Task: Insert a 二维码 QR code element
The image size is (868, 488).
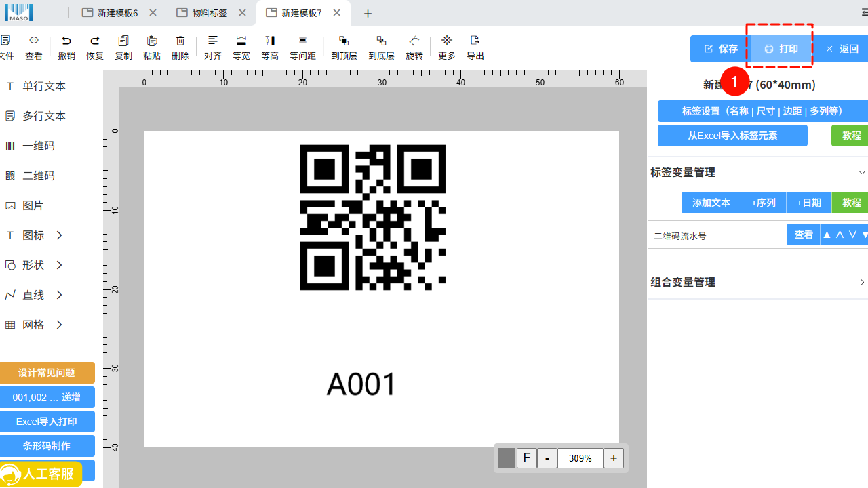Action: pyautogui.click(x=30, y=176)
